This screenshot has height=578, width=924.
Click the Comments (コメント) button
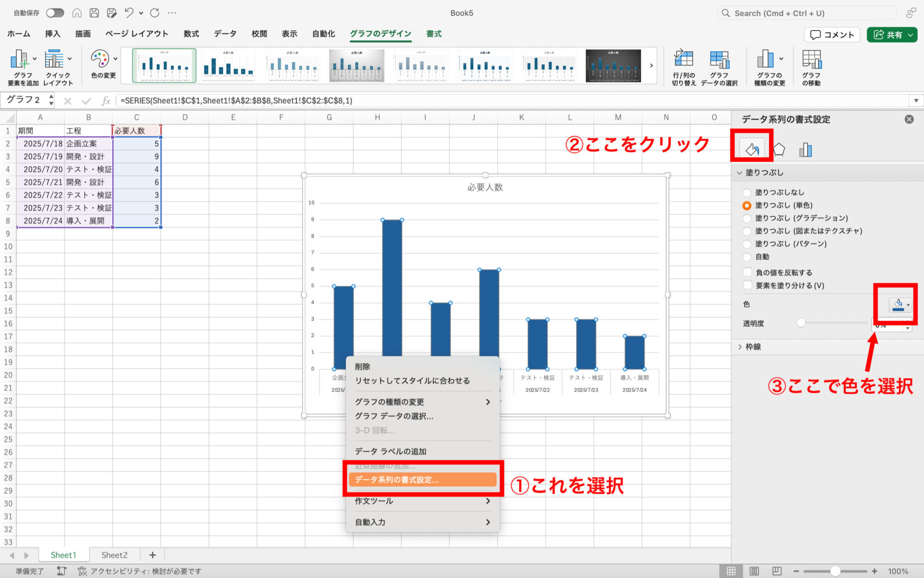pyautogui.click(x=832, y=35)
